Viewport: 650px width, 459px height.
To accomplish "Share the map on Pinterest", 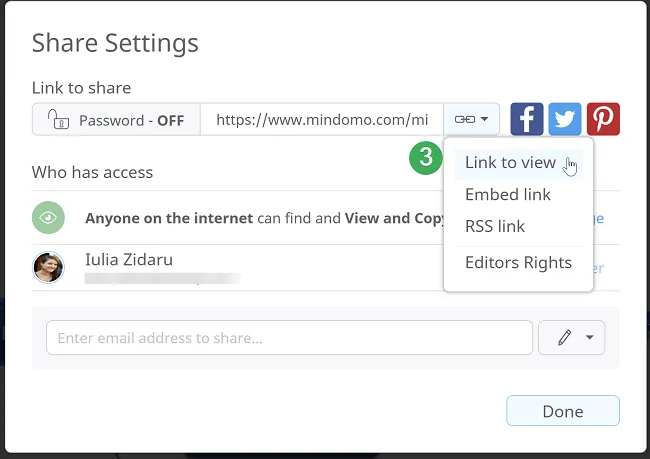I will (603, 119).
